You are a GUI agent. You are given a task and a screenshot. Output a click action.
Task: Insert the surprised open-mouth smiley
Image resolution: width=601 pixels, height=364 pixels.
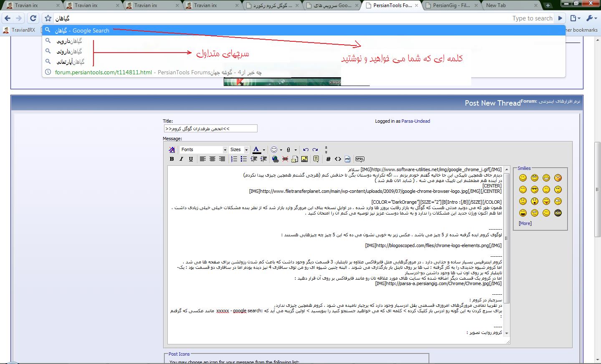(535, 201)
